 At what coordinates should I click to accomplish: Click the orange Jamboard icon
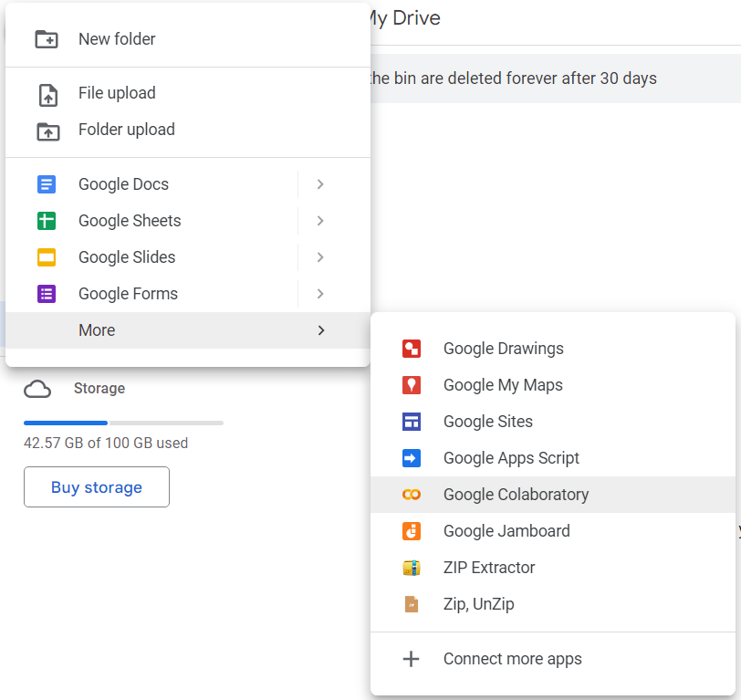412,531
